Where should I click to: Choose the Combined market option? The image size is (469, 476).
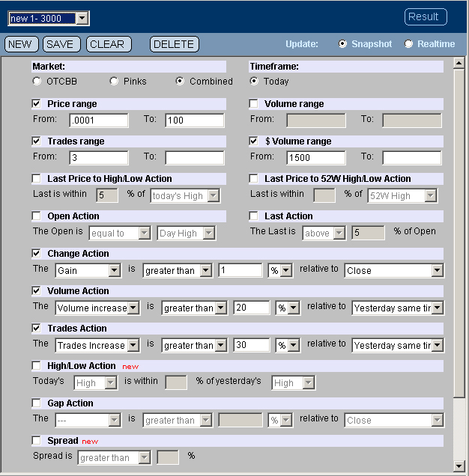(180, 81)
